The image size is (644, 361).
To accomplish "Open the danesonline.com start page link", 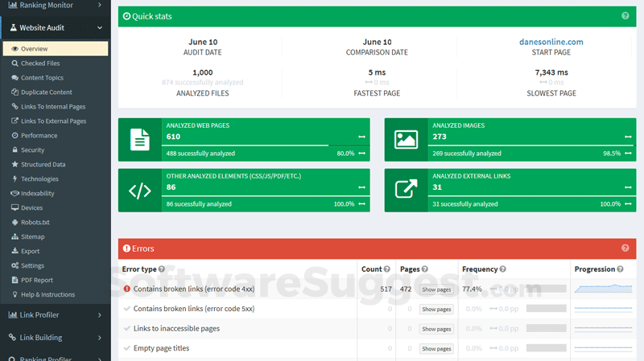I will [551, 42].
